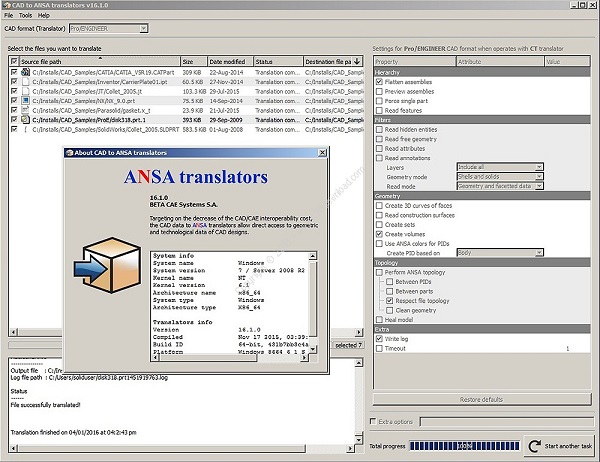
Task: Click the arrow icon beside Destination file path
Action: [356, 61]
